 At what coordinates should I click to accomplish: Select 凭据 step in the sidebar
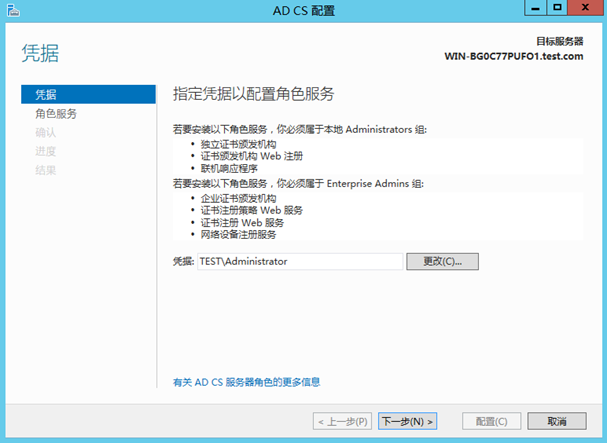(88, 94)
